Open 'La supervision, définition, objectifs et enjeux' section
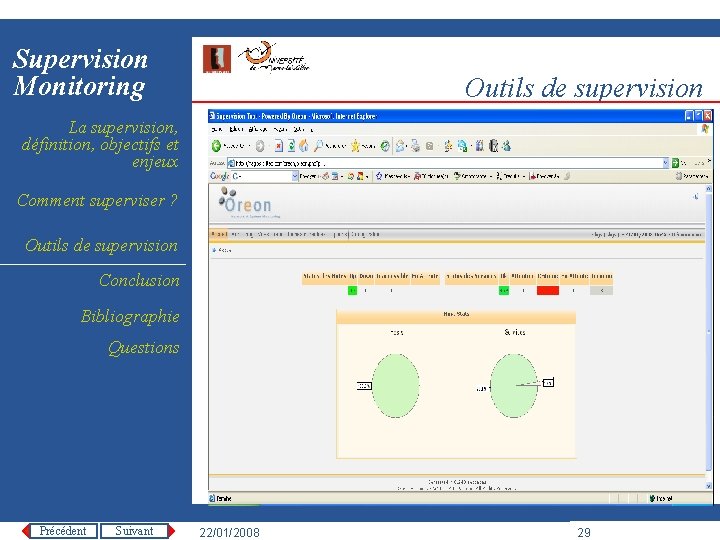The image size is (720, 540). [x=100, y=144]
